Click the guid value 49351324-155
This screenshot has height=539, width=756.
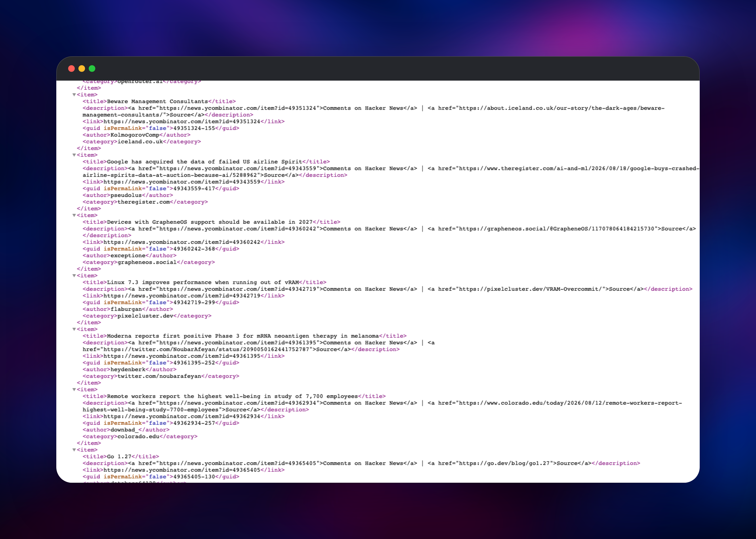click(x=194, y=128)
